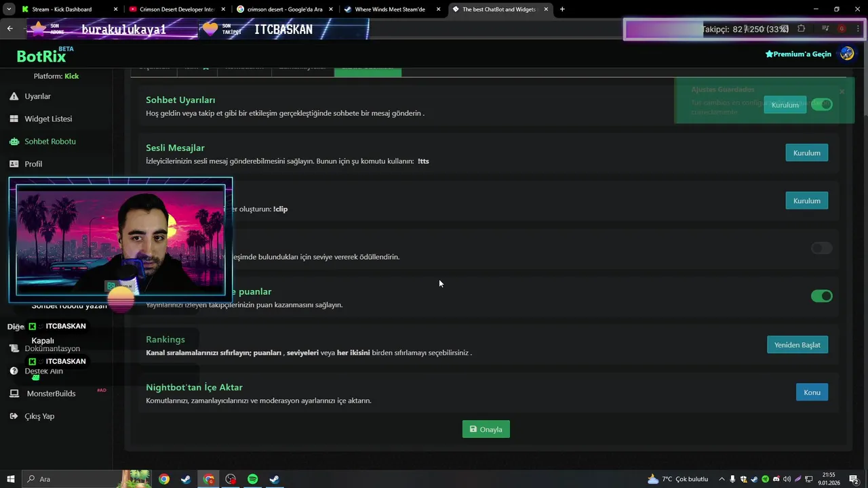Image resolution: width=868 pixels, height=488 pixels.
Task: Click Çıkış Yap to log out
Action: [39, 416]
